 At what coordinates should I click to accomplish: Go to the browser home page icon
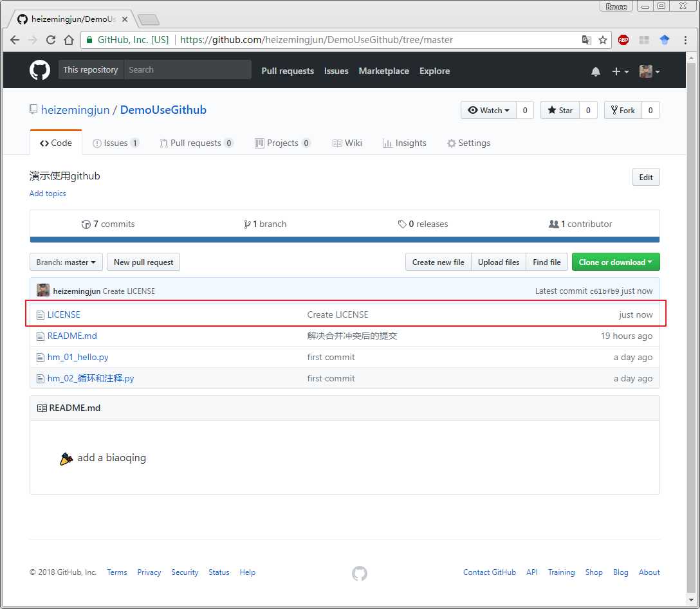point(69,40)
